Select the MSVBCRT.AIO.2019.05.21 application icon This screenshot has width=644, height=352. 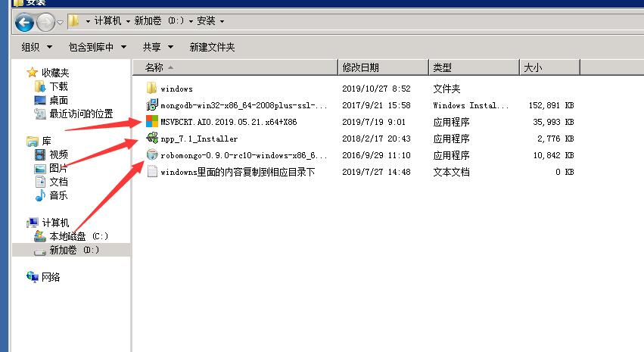pos(151,122)
